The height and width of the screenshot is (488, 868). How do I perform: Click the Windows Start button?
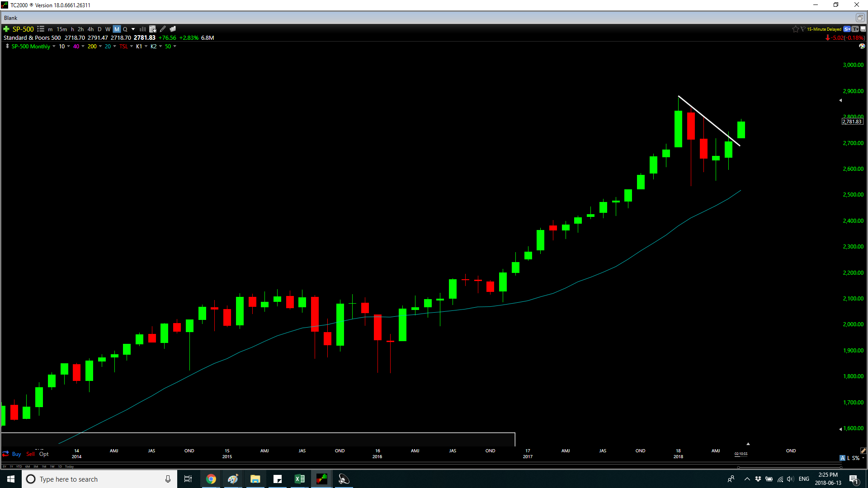(x=11, y=479)
